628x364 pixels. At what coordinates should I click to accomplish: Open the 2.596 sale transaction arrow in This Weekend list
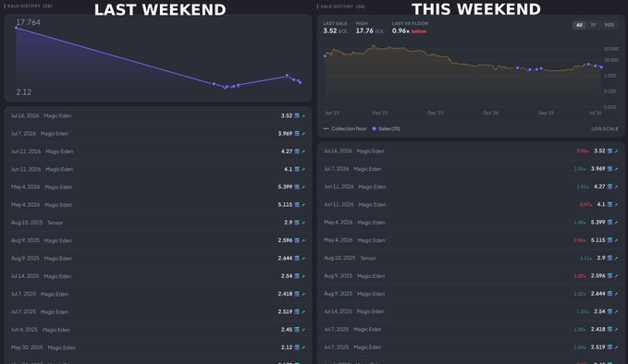pyautogui.click(x=616, y=276)
